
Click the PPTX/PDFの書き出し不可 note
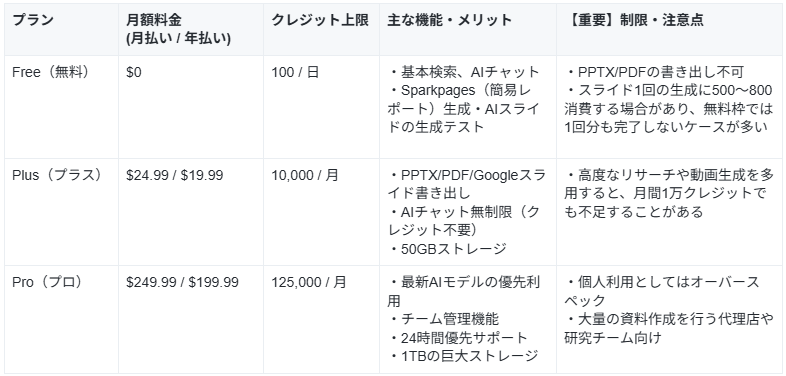point(654,72)
